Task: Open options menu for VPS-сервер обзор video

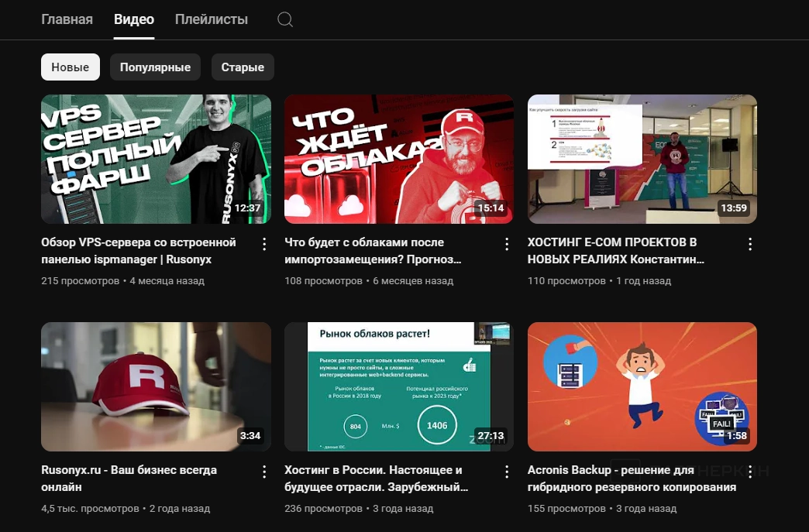Action: coord(263,244)
